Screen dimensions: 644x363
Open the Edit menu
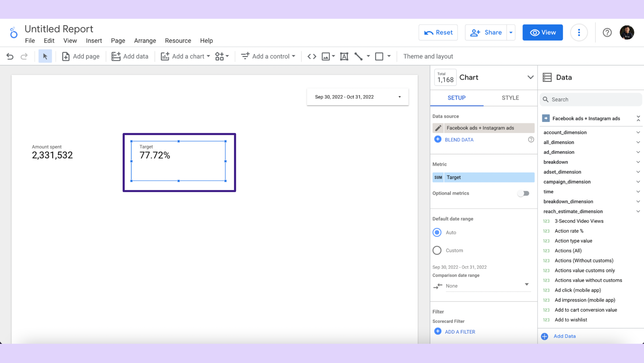pos(49,41)
